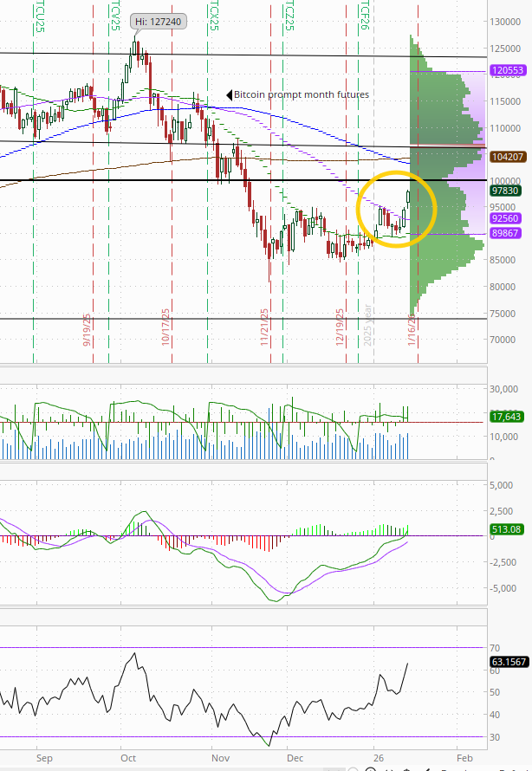Click the green 513.08 MACD value label
Viewport: 532px width, 771px height.
(x=507, y=529)
